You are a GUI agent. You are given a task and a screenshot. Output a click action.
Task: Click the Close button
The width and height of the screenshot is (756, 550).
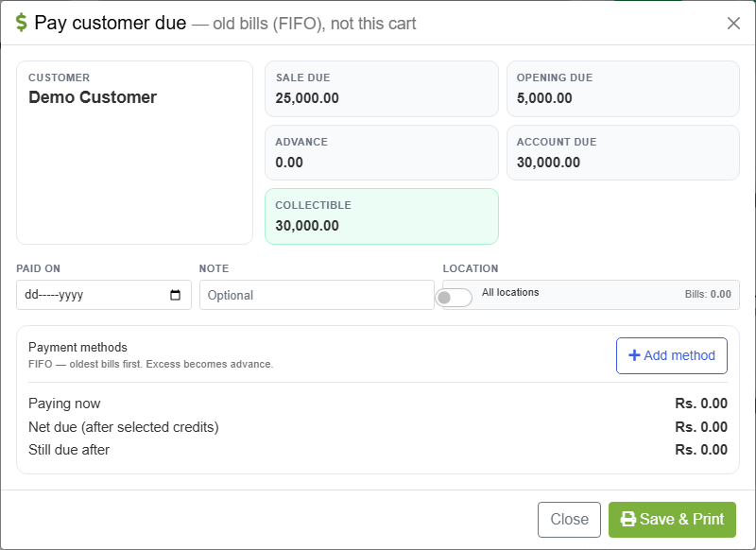coord(569,519)
